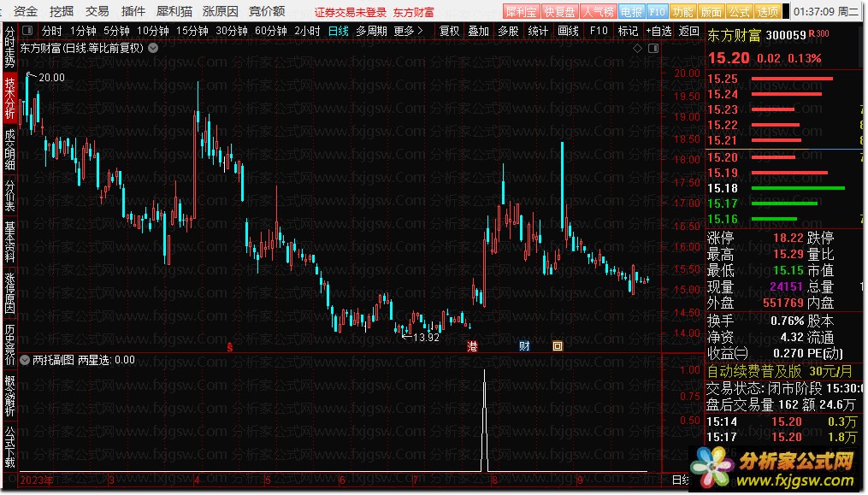This screenshot has height=495, width=868.
Task: Click the 叠加 overlay tool
Action: pyautogui.click(x=478, y=31)
